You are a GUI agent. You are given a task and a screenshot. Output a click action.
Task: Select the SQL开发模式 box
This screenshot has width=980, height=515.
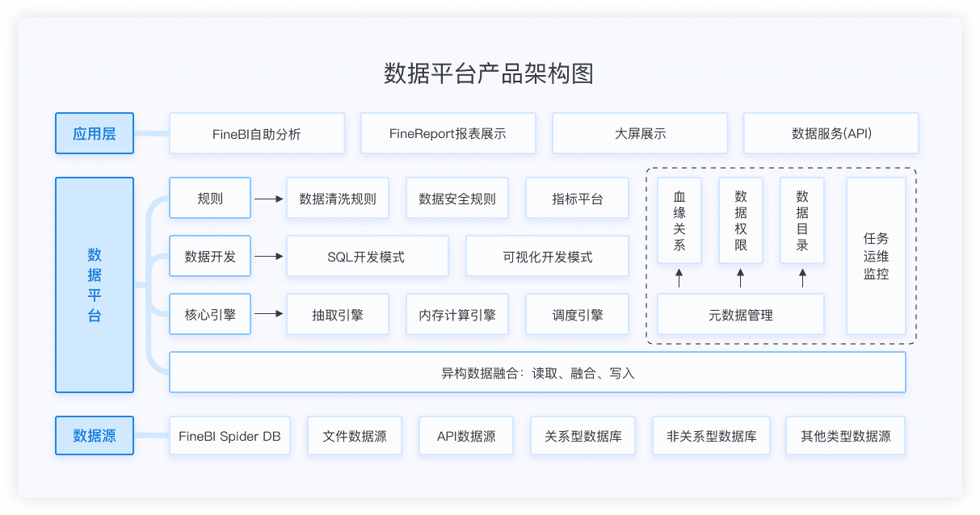pyautogui.click(x=368, y=256)
